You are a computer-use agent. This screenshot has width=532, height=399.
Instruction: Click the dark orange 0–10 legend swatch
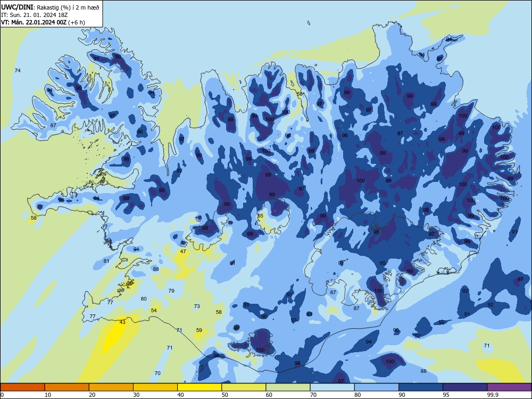coord(22,387)
